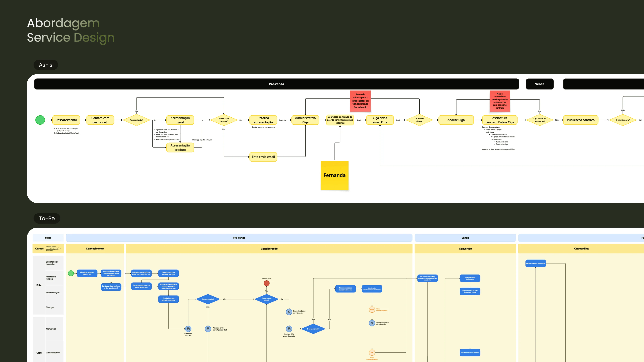Click the green start circle before Visualiza a marca
Screen dimensions: 644x362
pos(71,273)
